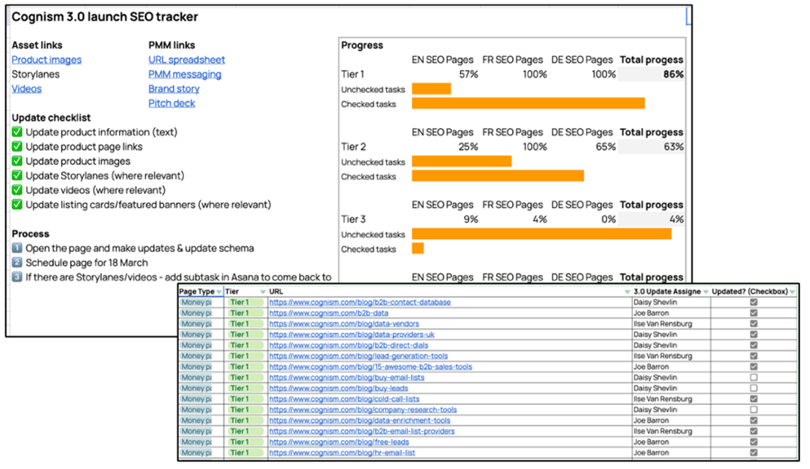The image size is (810, 469).
Task: Open Money page chip in b2b-direct-dials row
Action: point(196,345)
